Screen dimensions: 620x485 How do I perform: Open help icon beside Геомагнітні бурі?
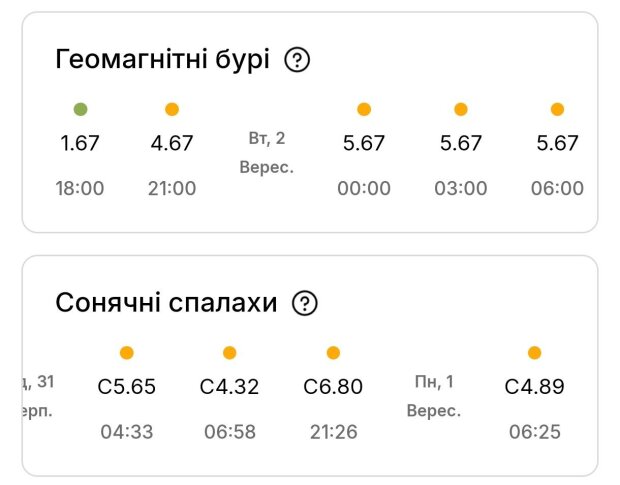[x=297, y=60]
